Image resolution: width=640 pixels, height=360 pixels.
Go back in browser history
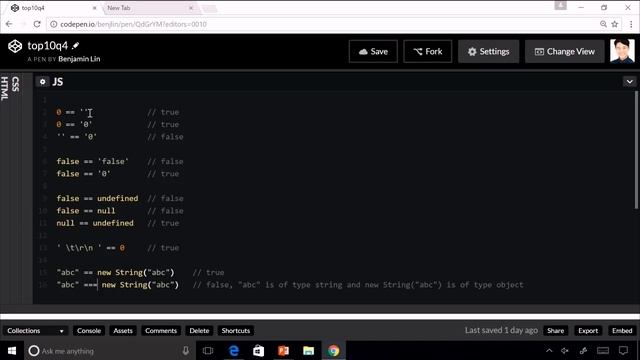pos(9,24)
